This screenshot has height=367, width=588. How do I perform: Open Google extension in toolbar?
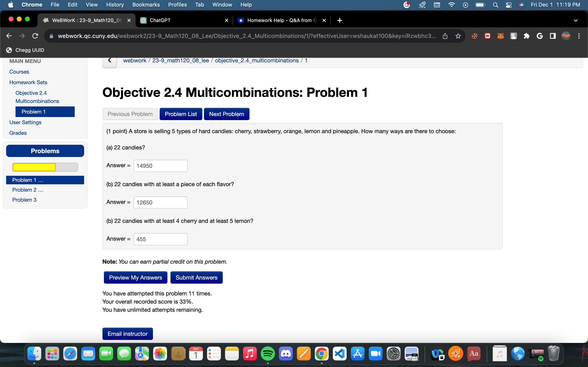coord(540,36)
